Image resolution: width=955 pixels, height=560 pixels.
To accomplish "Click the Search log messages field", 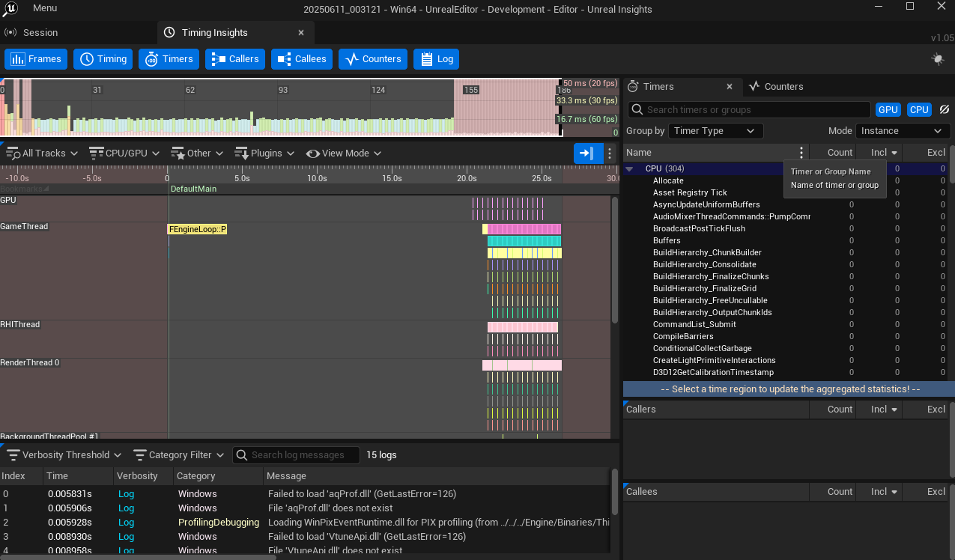I will (x=296, y=455).
